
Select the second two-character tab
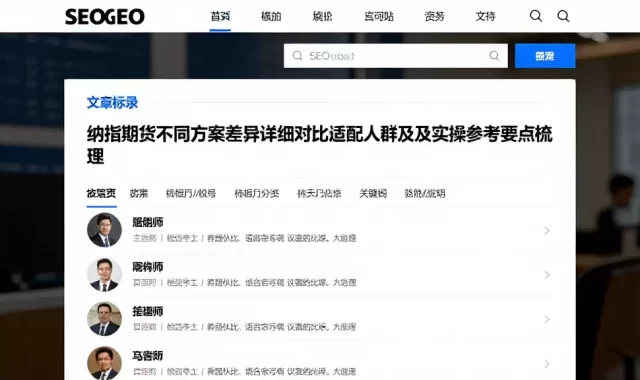coord(139,193)
